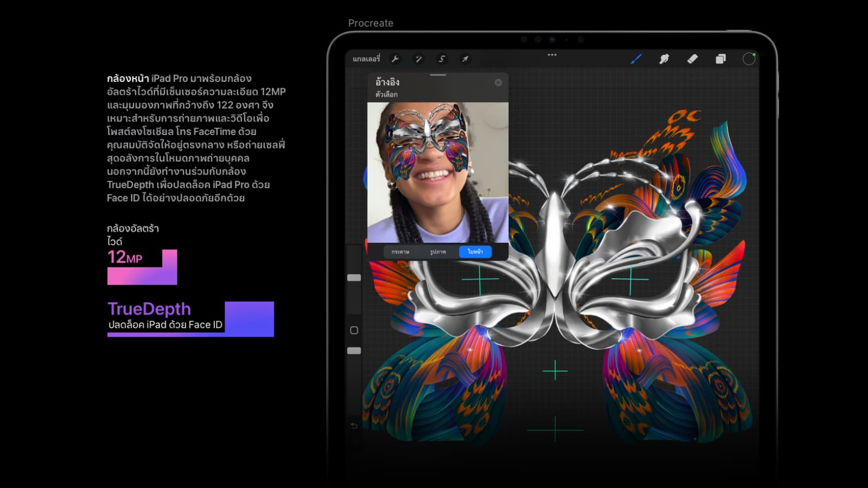The image size is (868, 488).
Task: Tap the undo arrow in sidebar
Action: (x=354, y=426)
